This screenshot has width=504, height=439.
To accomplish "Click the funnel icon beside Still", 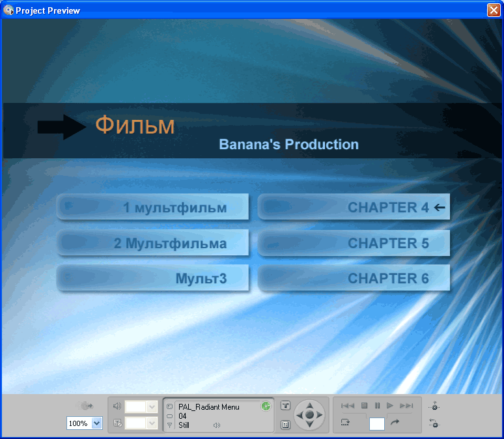I will [x=170, y=425].
